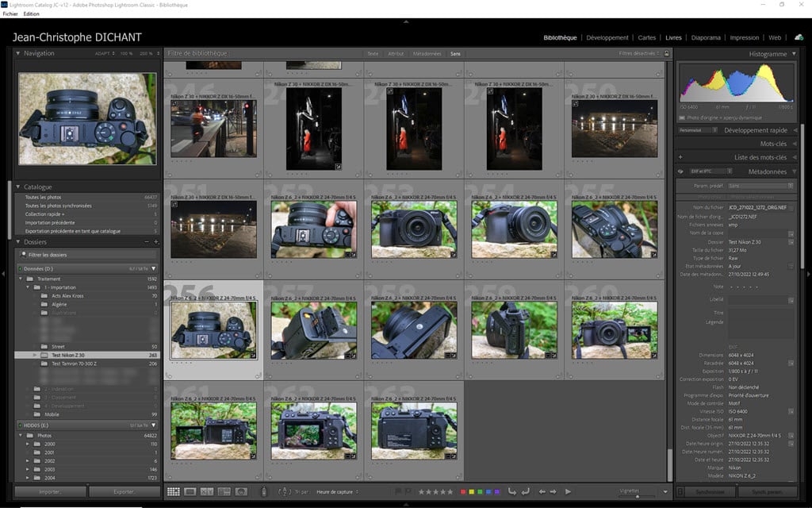This screenshot has height=508, width=812.
Task: Open Compare view (X|Y) in the toolbar
Action: click(x=207, y=491)
